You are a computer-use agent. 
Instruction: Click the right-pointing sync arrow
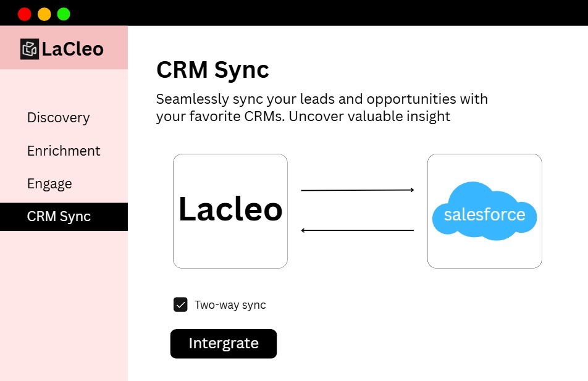[357, 190]
